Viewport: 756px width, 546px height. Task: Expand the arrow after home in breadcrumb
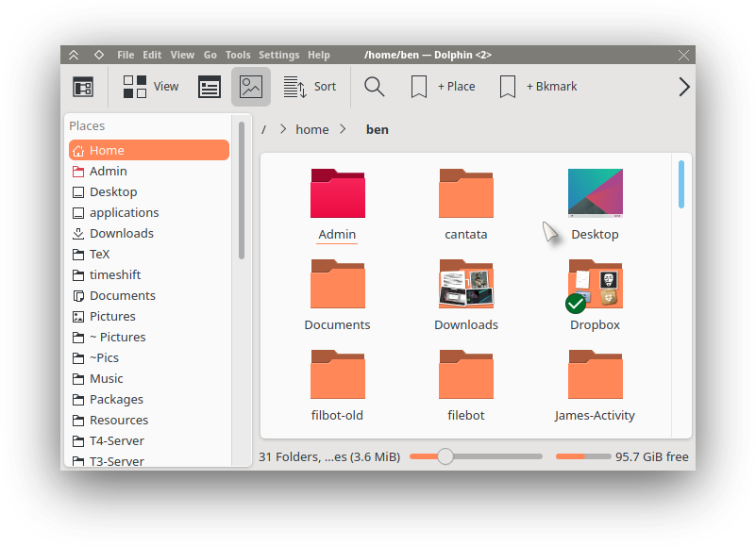pyautogui.click(x=344, y=129)
